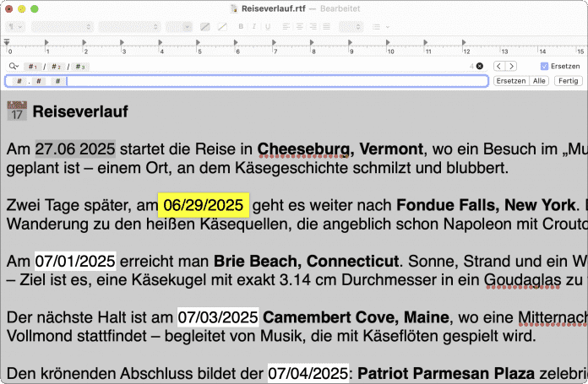Viewport: 588px width, 384px height.
Task: Open the font family popup
Action: point(63,27)
